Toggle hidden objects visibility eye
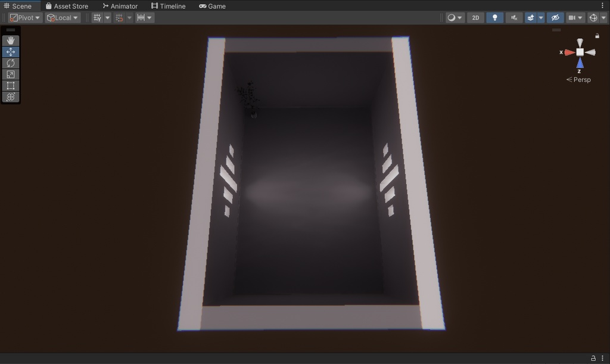 pos(555,17)
